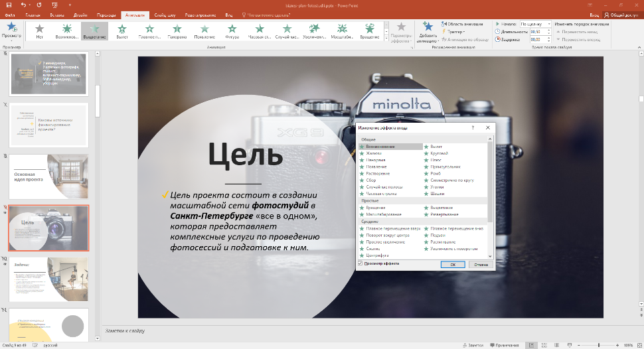
Task: Select Шашки in the effect dialog list
Action: pyautogui.click(x=435, y=193)
